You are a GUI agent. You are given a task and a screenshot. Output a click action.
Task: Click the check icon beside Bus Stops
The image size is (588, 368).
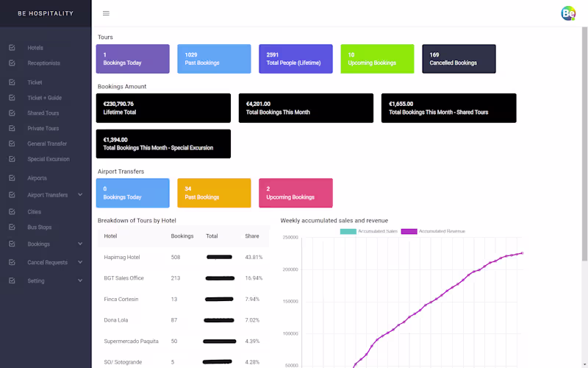(x=12, y=227)
